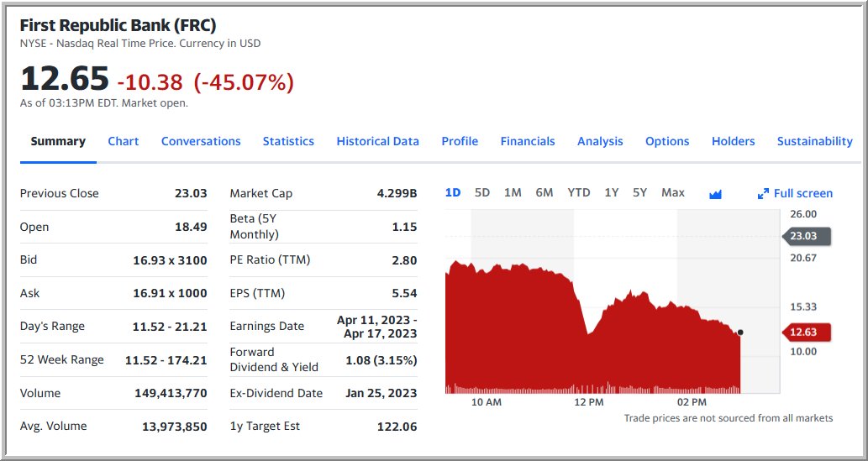
Task: Click the Market Cap value 4.299B
Action: click(x=396, y=193)
